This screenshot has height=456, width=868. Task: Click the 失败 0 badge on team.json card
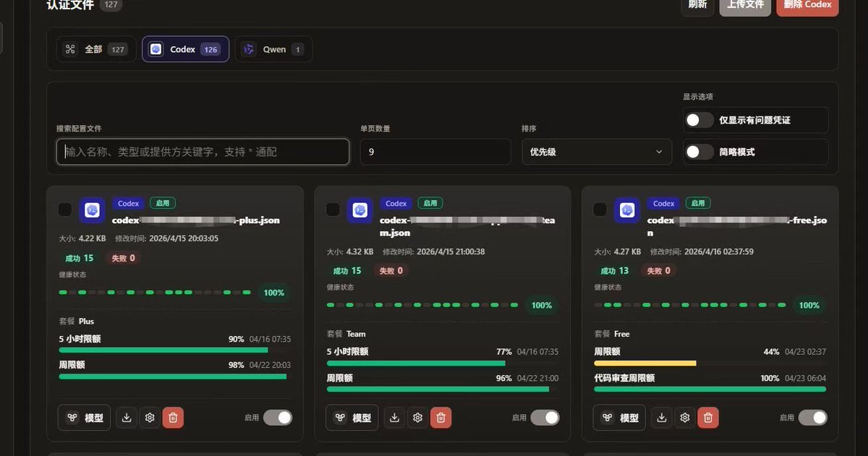pos(391,271)
